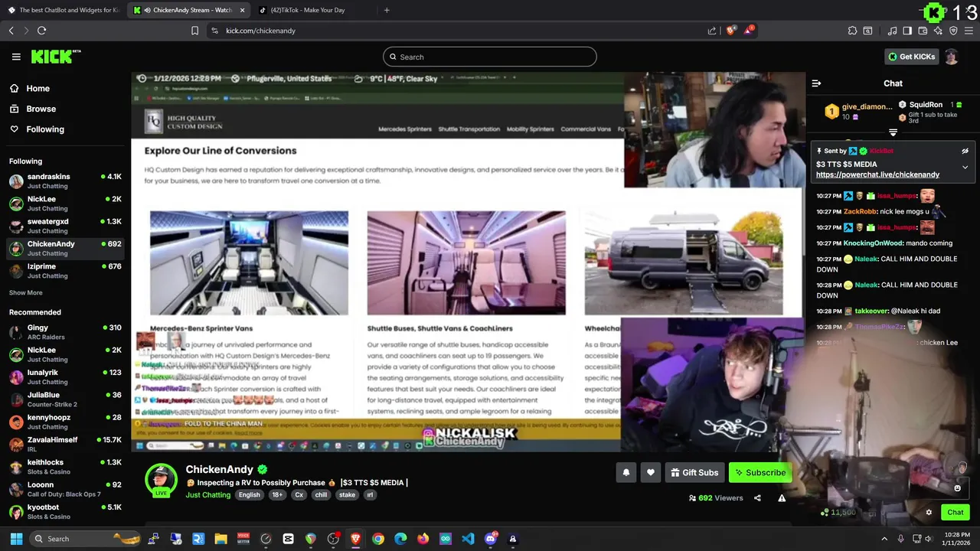Viewport: 980px width, 551px height.
Task: Focus the Kick search field
Action: (x=490, y=57)
